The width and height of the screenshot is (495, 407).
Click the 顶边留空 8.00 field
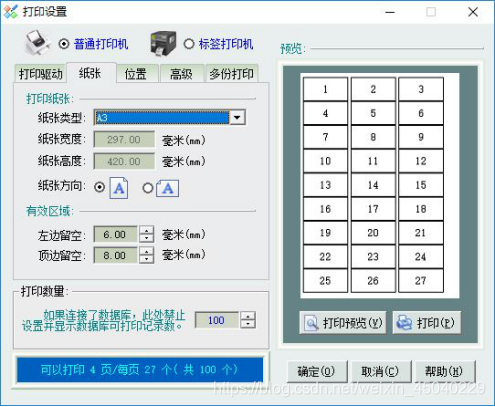coord(115,255)
